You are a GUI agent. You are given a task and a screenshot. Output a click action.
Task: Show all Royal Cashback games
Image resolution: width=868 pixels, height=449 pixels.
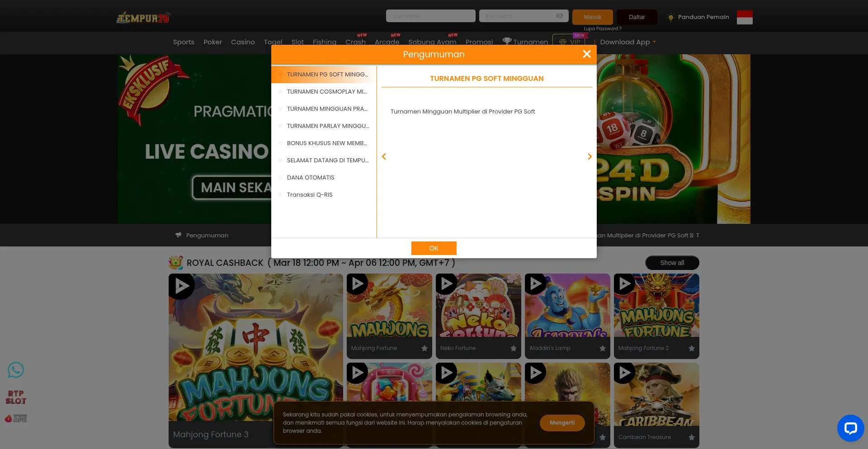coord(672,263)
